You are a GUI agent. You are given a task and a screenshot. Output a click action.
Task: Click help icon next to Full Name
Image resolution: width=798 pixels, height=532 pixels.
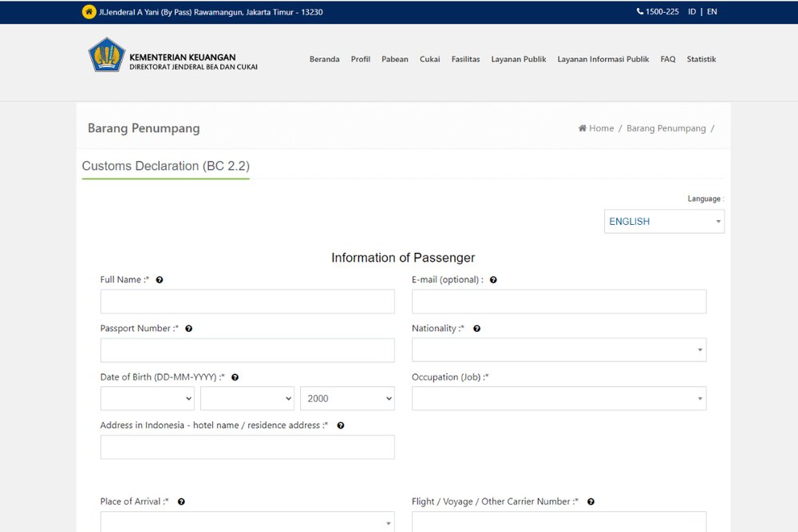coord(160,280)
